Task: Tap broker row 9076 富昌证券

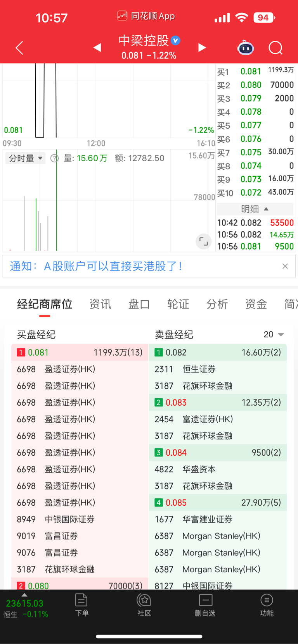Action: click(x=80, y=553)
